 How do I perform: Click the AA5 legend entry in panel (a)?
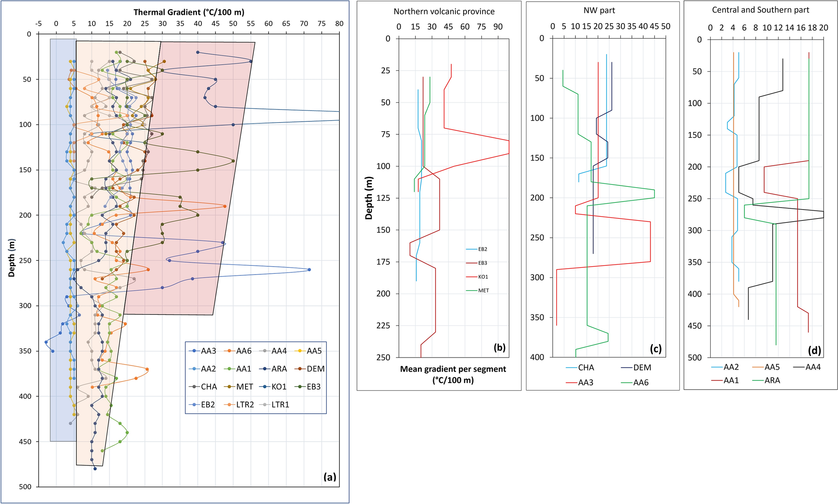coord(308,351)
